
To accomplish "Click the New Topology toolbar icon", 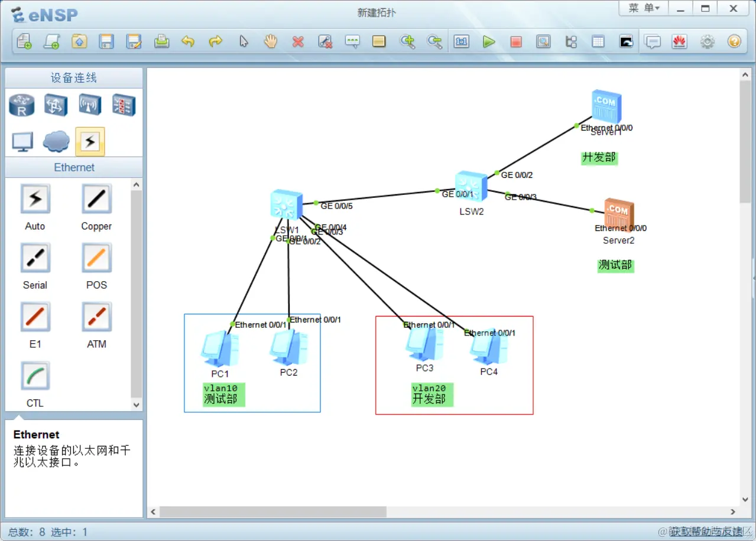I will point(24,41).
